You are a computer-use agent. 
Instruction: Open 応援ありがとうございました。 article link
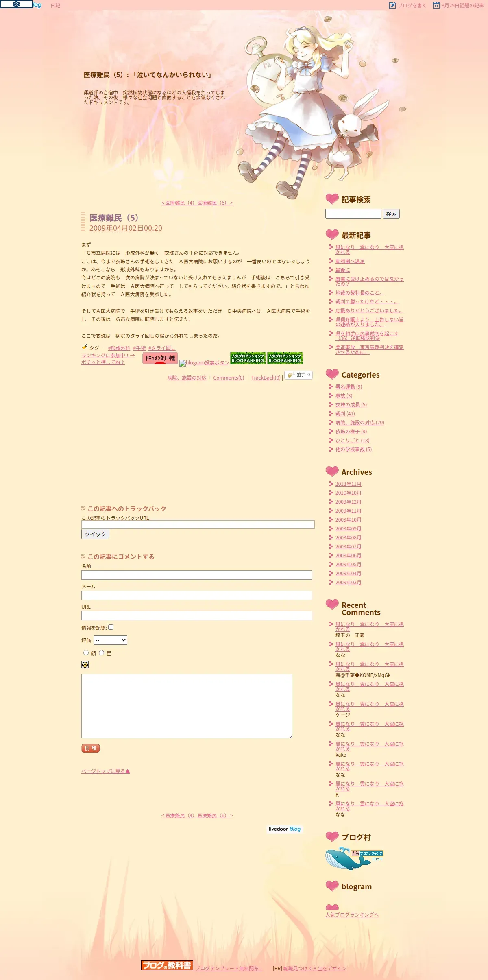tap(370, 311)
